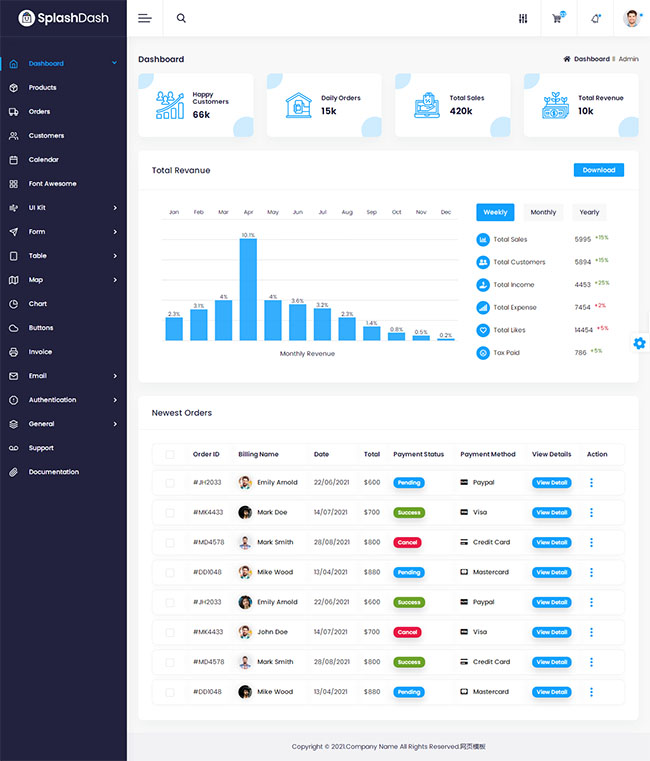
Task: Click View Detail for Mike Wood's first order
Action: [x=551, y=573]
